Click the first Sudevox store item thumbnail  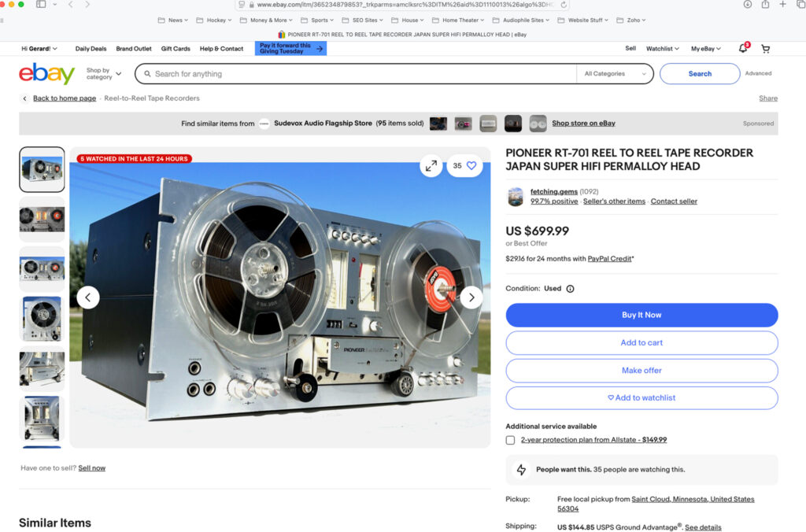pyautogui.click(x=438, y=124)
